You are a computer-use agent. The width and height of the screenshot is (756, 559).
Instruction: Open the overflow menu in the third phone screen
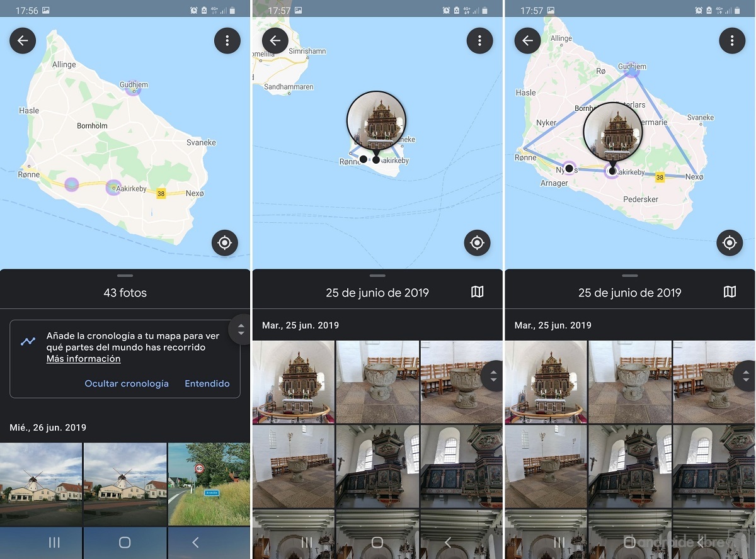tap(732, 40)
